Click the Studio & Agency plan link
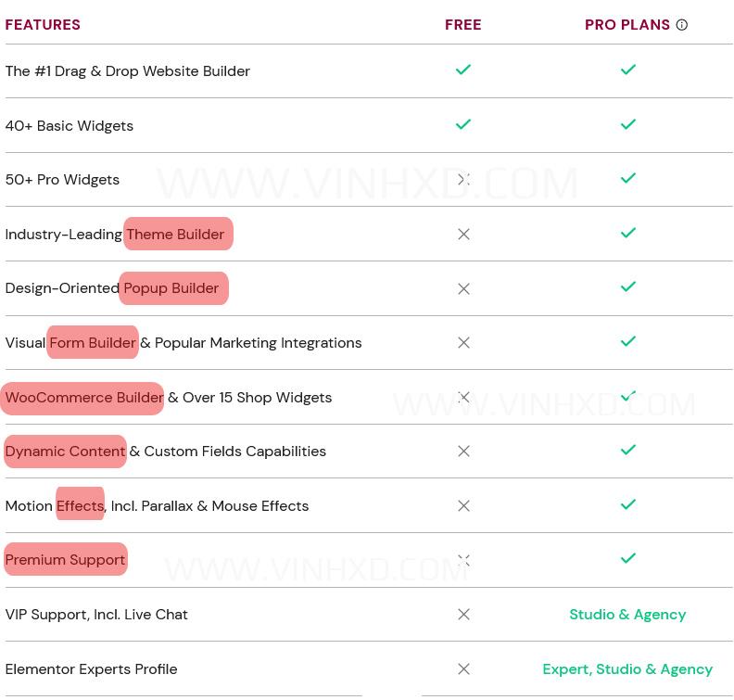 (627, 615)
